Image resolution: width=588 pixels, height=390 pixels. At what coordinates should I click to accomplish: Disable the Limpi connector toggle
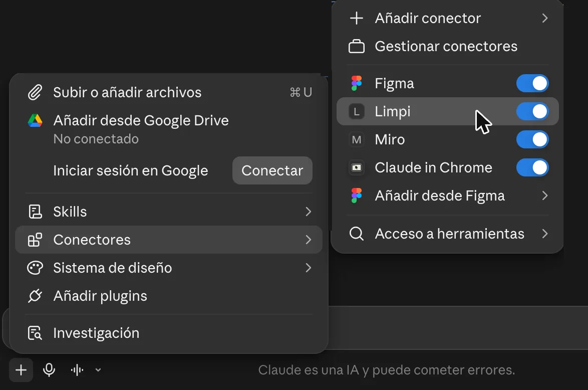click(532, 111)
